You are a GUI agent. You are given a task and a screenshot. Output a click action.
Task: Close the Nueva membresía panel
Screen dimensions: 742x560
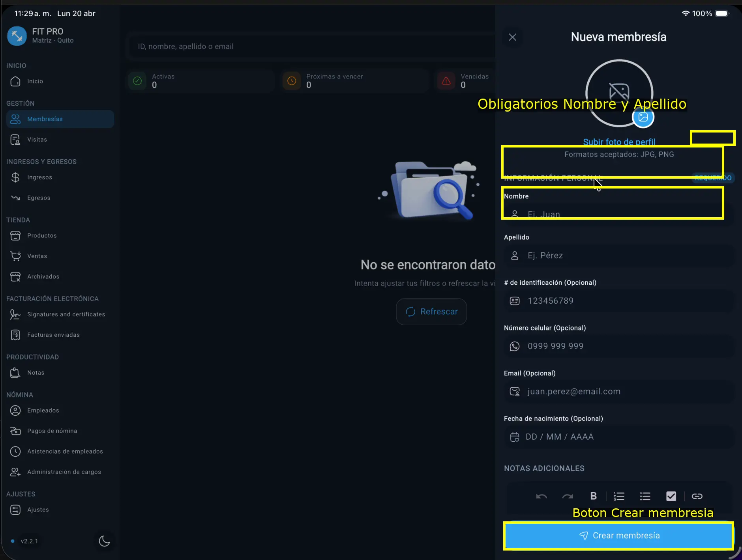512,37
